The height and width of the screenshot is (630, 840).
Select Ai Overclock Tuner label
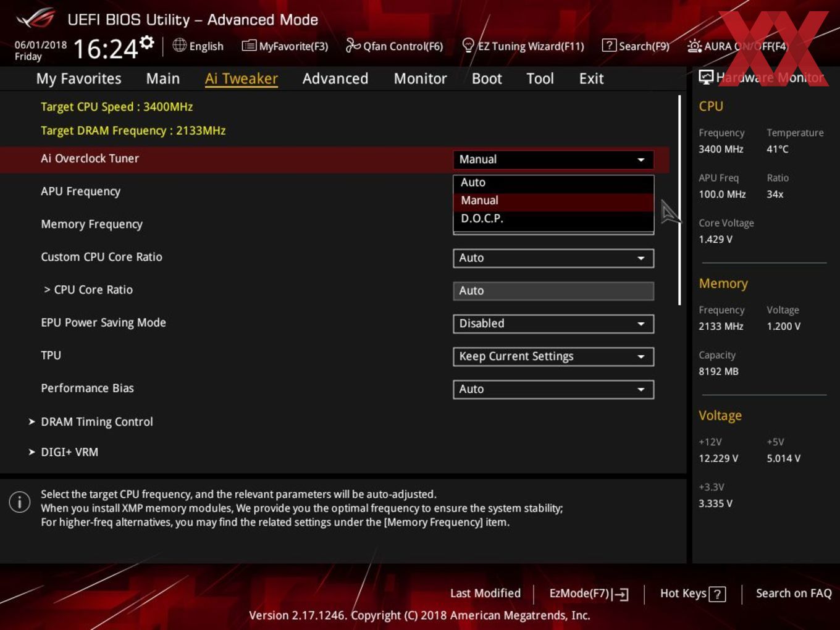(90, 159)
